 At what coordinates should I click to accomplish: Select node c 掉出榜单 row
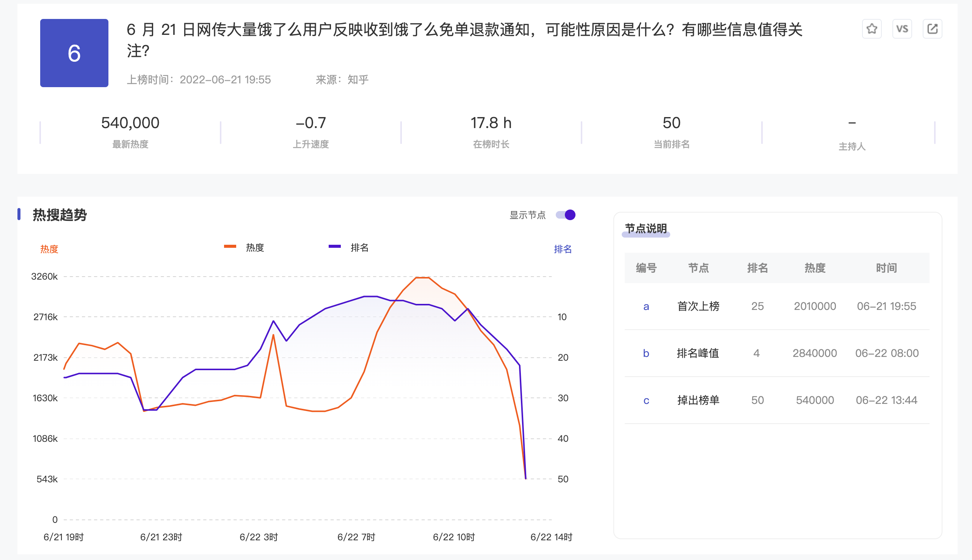(x=777, y=400)
